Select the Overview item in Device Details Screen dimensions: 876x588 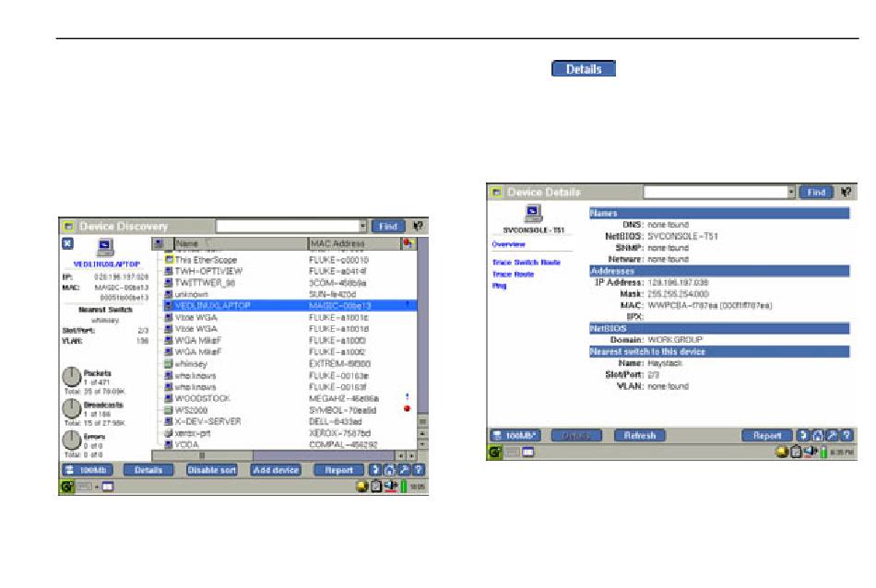[508, 244]
